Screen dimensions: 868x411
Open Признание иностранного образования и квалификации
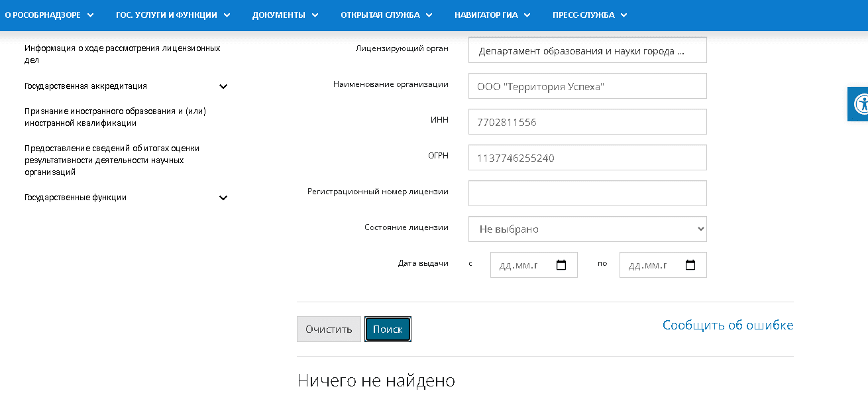click(115, 117)
